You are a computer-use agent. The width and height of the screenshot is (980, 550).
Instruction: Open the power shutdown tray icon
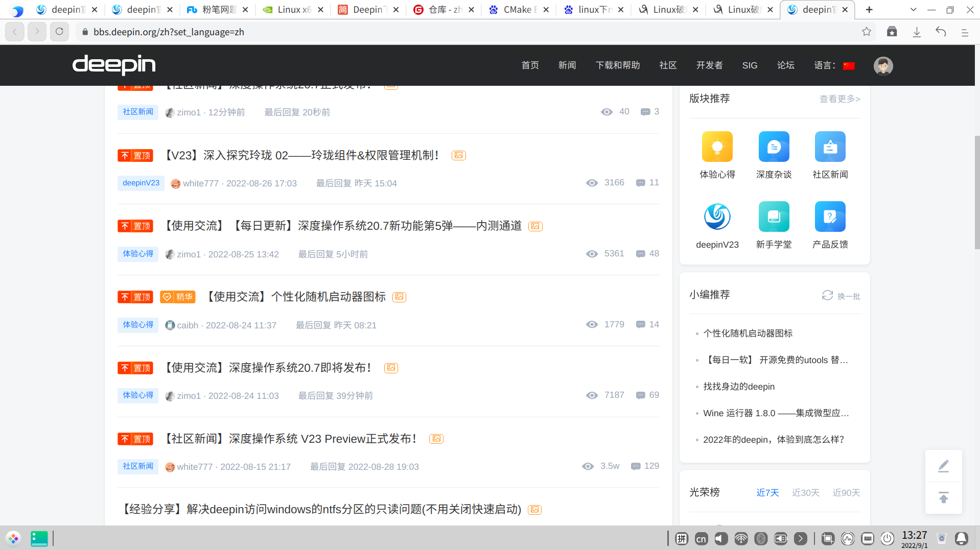coord(888,538)
